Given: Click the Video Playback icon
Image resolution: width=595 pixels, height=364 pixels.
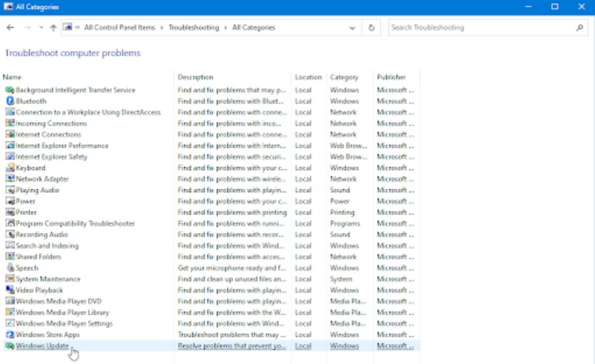Looking at the screenshot, I should point(10,290).
